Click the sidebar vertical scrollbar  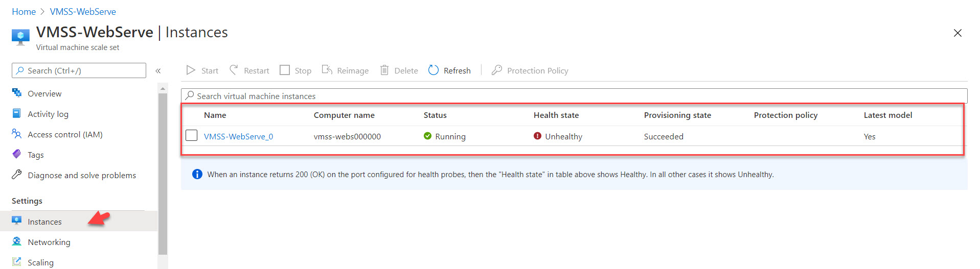click(x=163, y=174)
